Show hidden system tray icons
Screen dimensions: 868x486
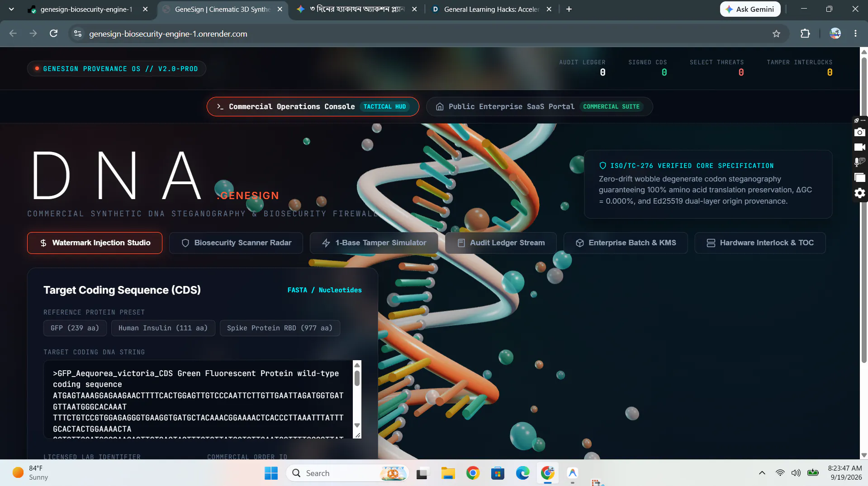[x=762, y=473]
